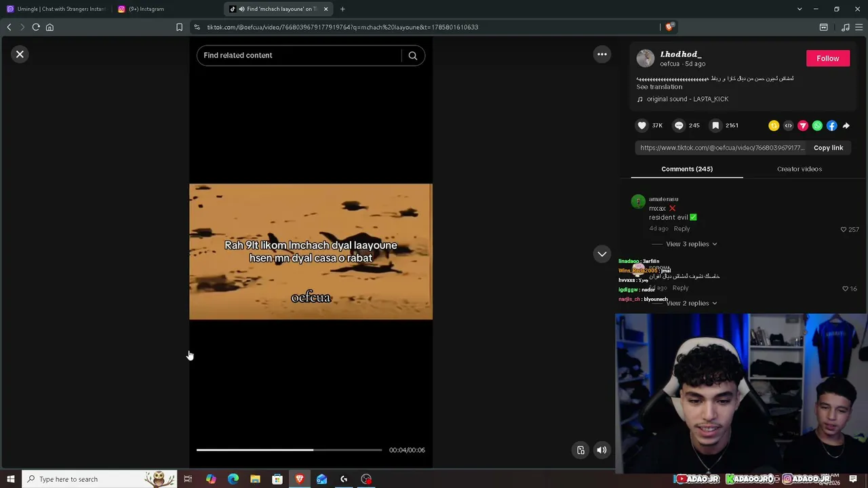868x488 pixels.
Task: Open File Explorer from the taskbar
Action: pyautogui.click(x=255, y=479)
